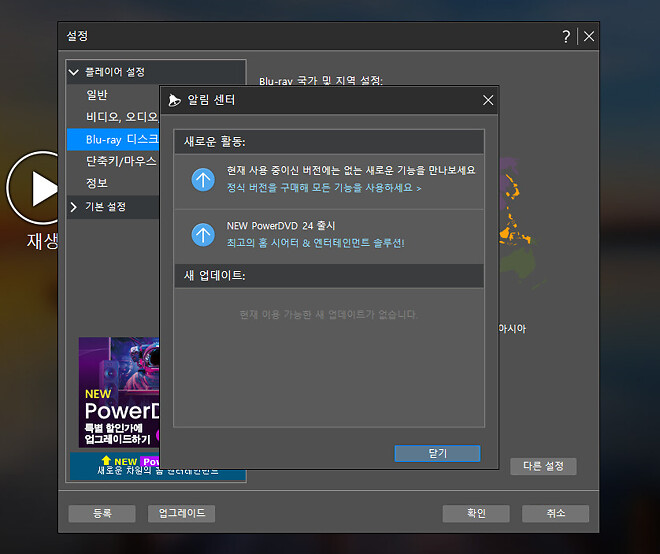The image size is (660, 554).
Task: Collapse the 플레이어 설정 section
Action: point(74,72)
